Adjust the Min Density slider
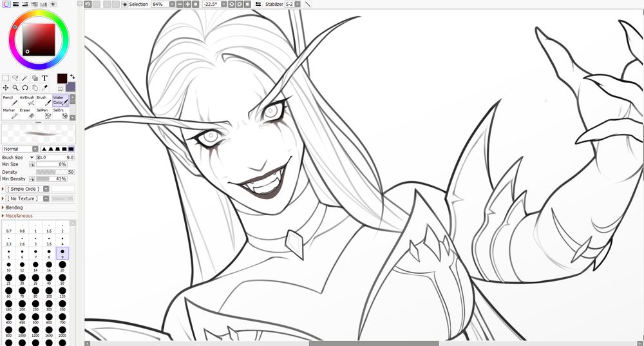644x346 pixels. click(52, 178)
